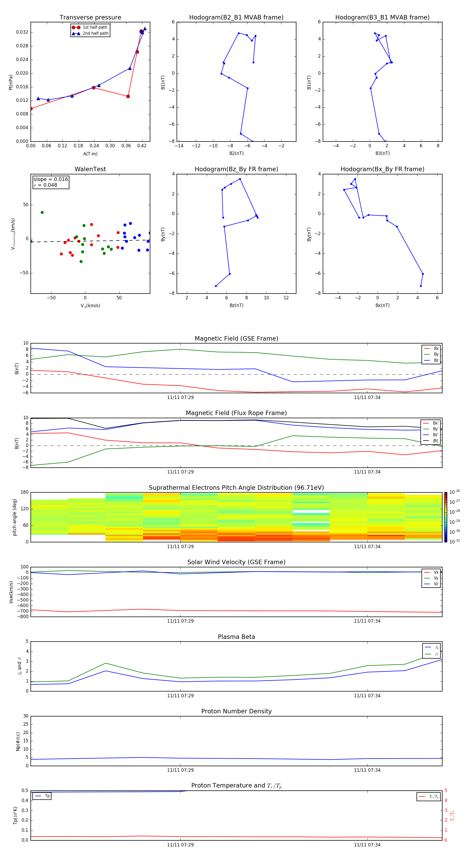This screenshot has height=868, width=473.
Task: Click the Proton Number Density title
Action: [236, 711]
